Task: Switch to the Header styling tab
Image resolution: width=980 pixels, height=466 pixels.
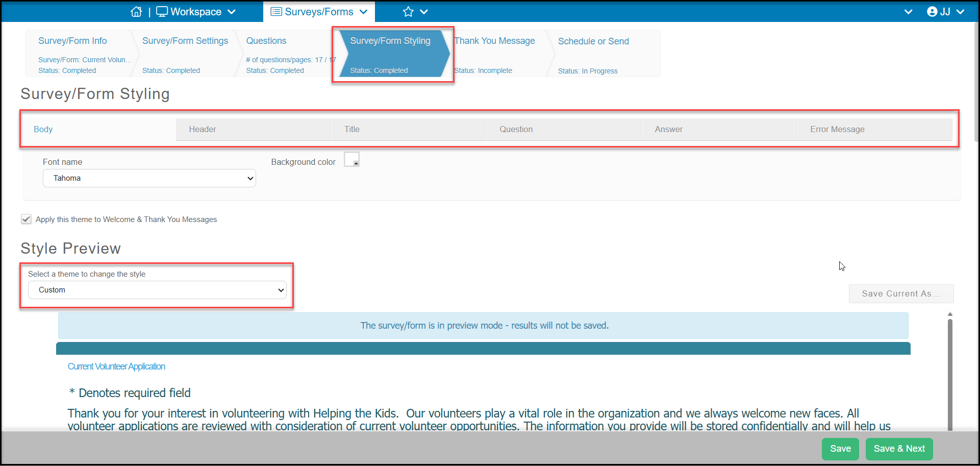Action: click(x=254, y=130)
